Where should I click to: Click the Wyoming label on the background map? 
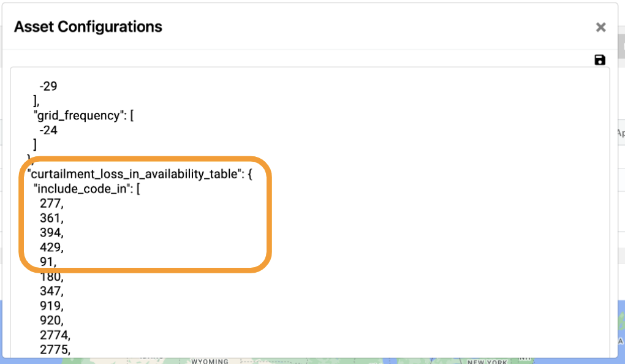click(210, 361)
